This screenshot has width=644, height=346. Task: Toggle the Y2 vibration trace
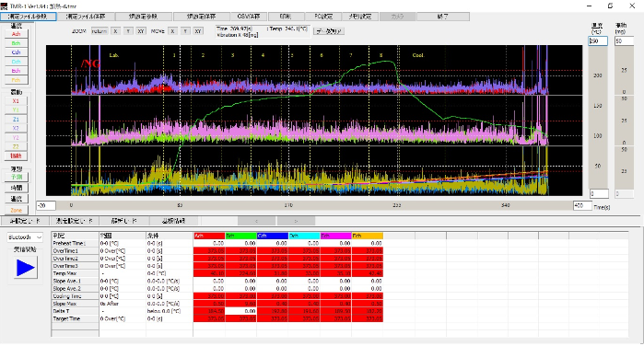tap(16, 137)
